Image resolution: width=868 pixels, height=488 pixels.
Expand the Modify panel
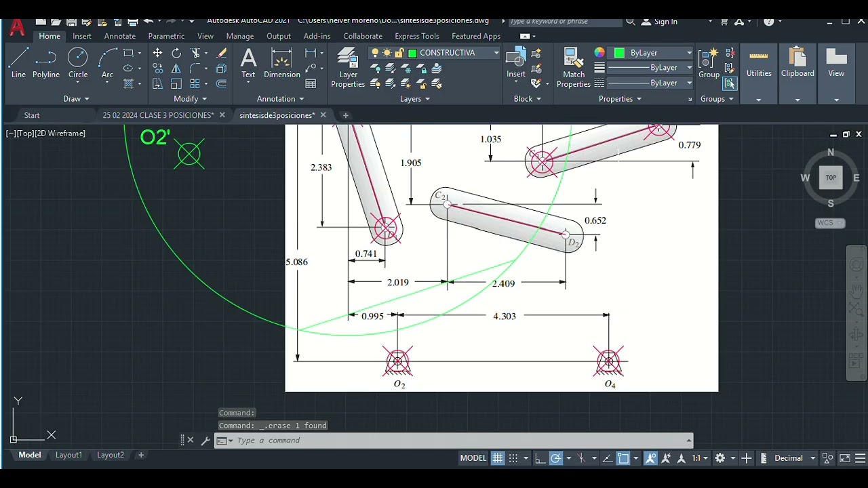tap(191, 99)
